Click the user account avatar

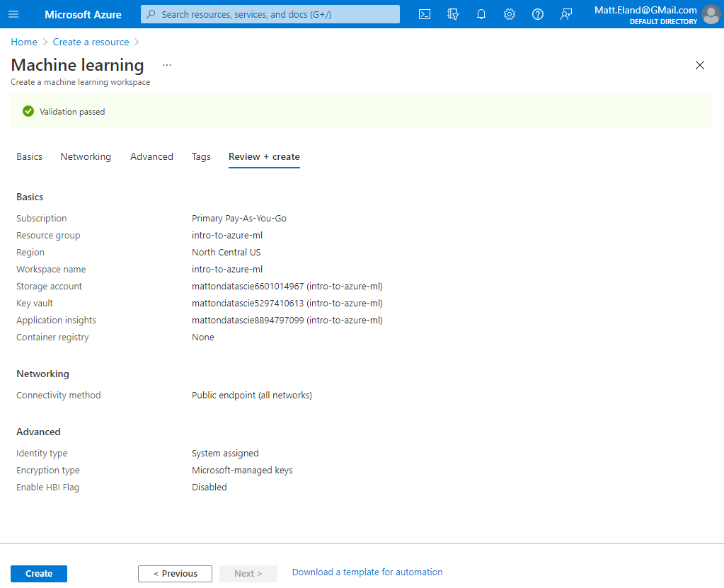[711, 14]
